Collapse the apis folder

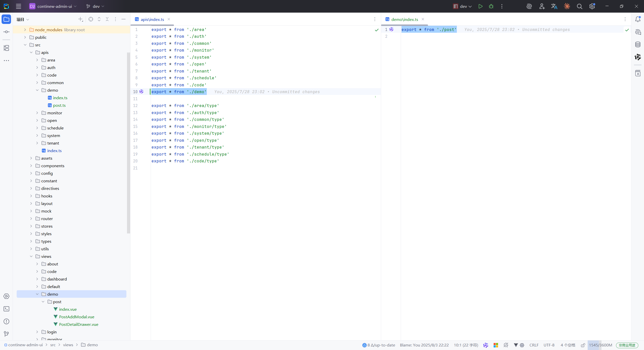click(31, 52)
